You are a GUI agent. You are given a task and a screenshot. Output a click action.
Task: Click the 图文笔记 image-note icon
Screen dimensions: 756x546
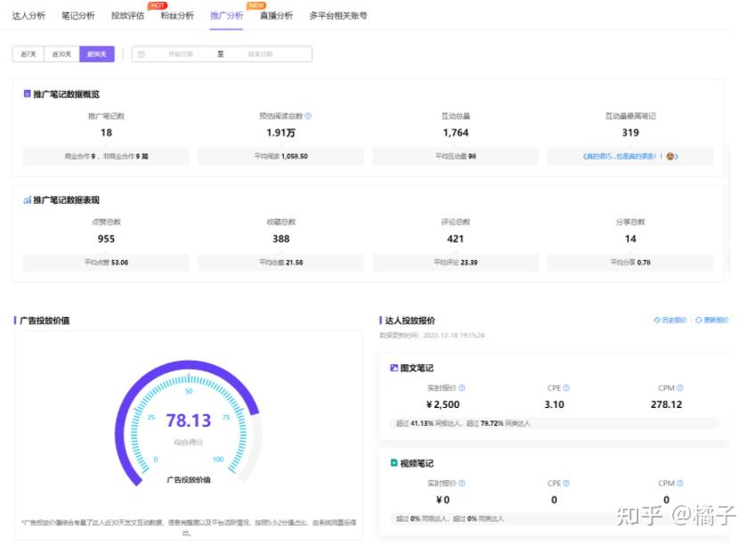point(394,368)
